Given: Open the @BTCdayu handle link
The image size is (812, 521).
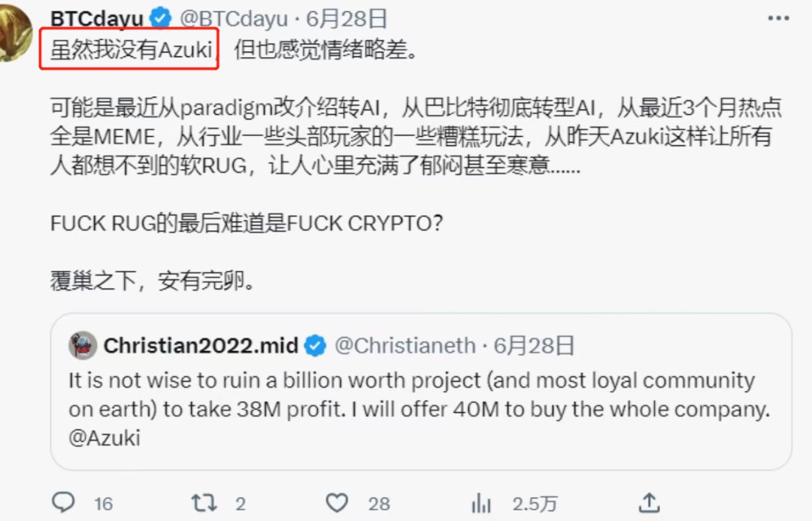Looking at the screenshot, I should coord(234,19).
